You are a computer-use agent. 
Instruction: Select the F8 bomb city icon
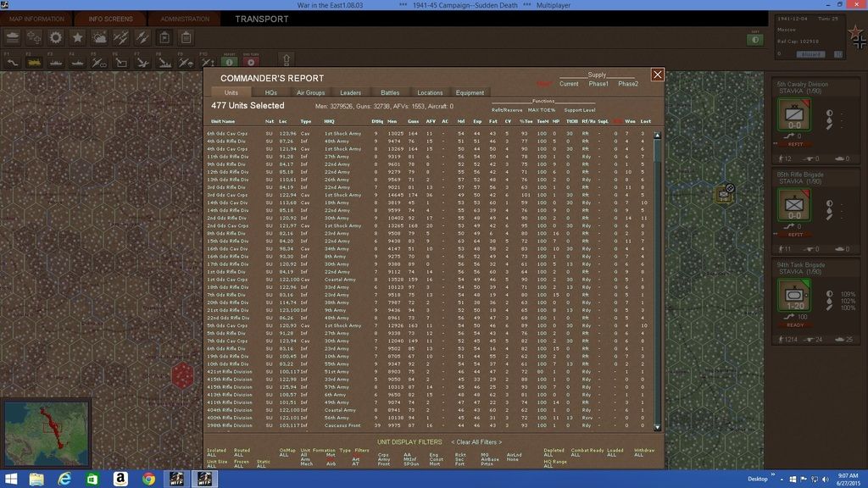pyautogui.click(x=164, y=63)
